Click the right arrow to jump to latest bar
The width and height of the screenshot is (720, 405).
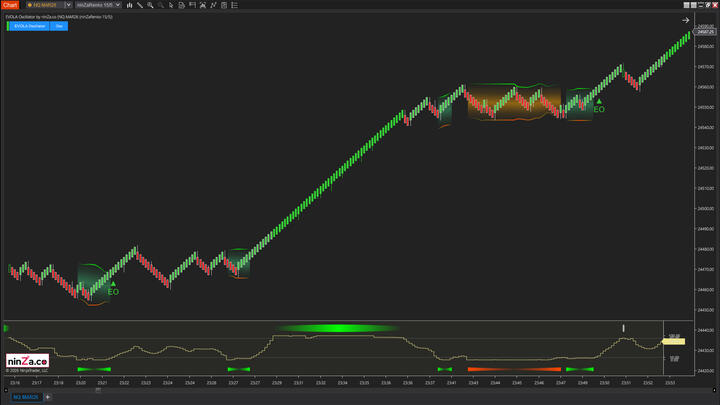pos(686,20)
